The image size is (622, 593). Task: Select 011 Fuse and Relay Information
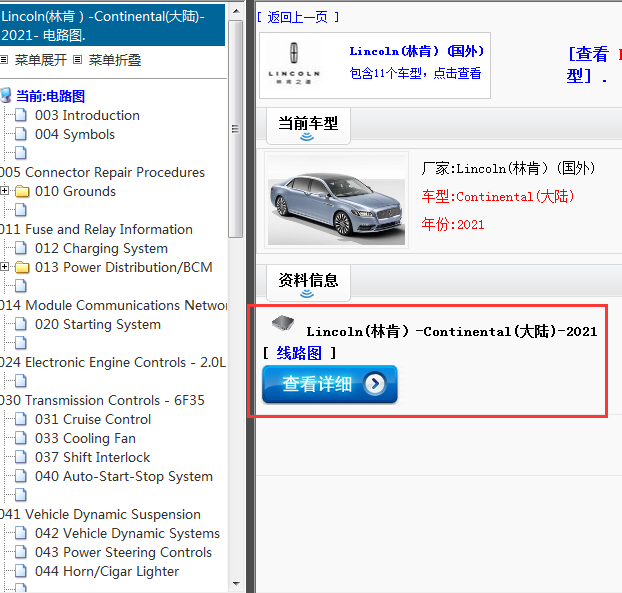coord(96,230)
